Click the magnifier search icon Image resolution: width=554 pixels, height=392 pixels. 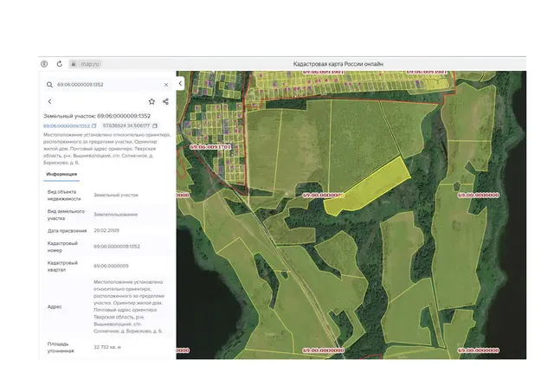point(49,85)
